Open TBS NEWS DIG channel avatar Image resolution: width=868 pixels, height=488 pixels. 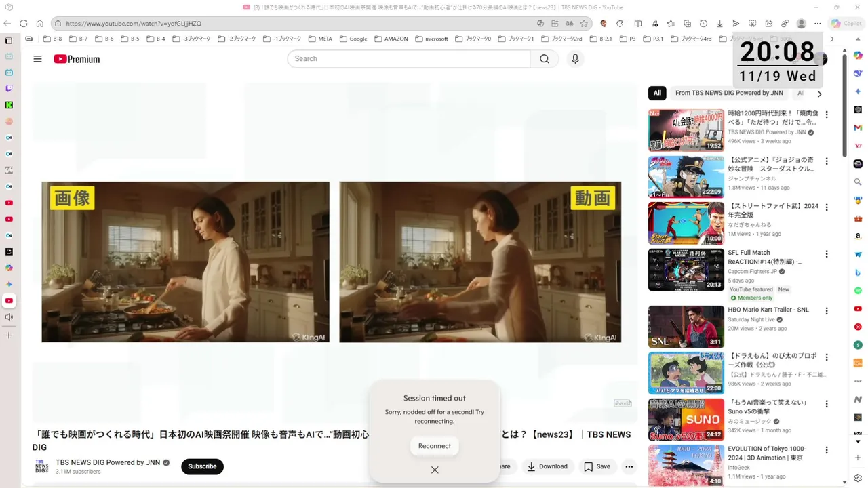pos(41,466)
